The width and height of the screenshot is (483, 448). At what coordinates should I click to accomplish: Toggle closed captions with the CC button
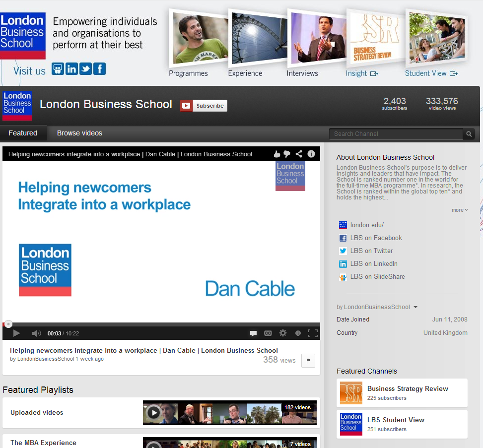pyautogui.click(x=268, y=333)
